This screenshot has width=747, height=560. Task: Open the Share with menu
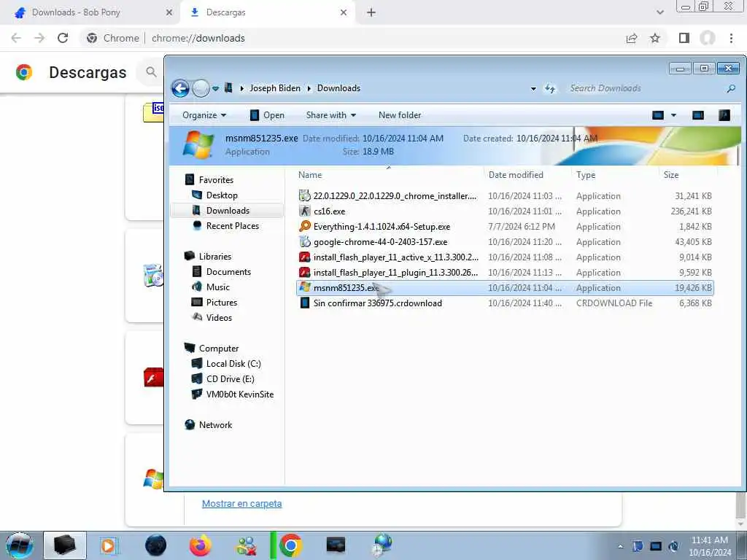pyautogui.click(x=330, y=115)
